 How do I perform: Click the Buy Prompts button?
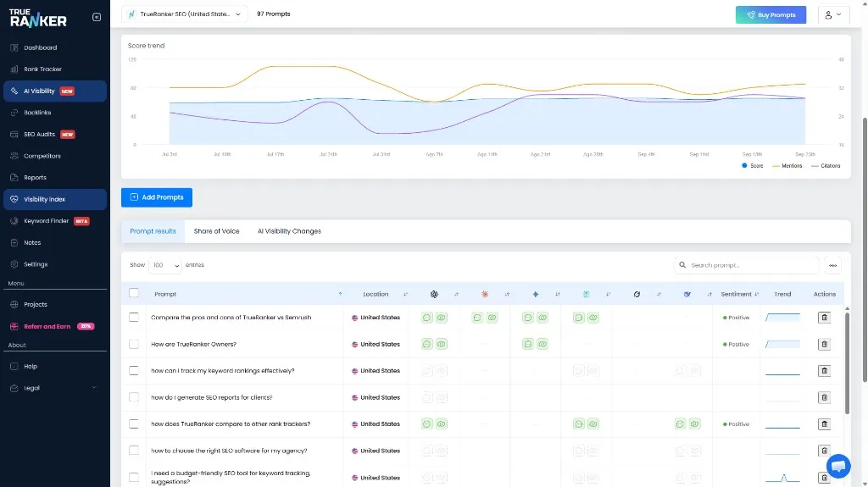(x=771, y=15)
